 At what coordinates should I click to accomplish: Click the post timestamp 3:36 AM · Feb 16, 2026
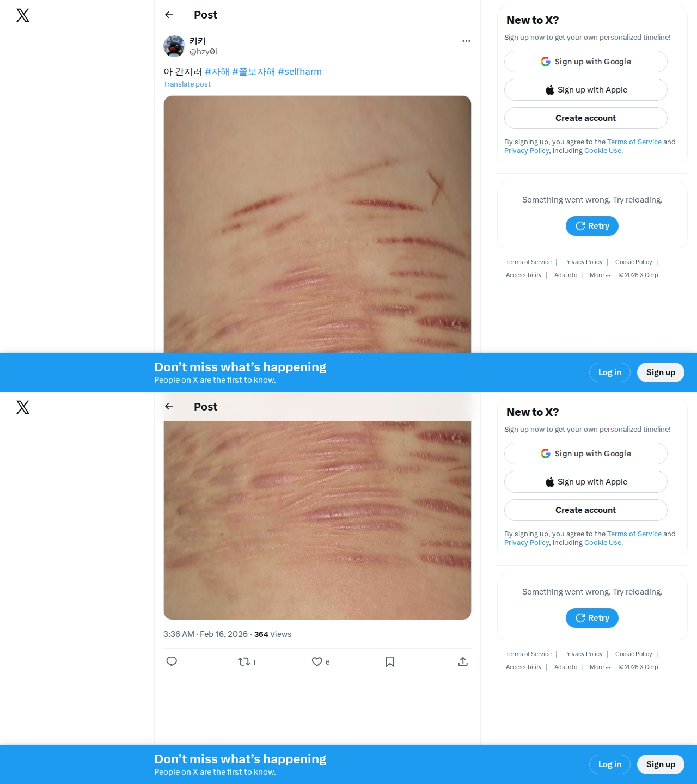pos(205,634)
